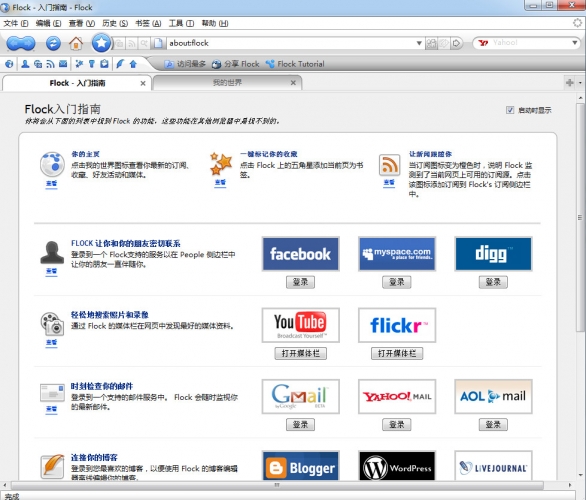Click the media stream camera icon beside address bar
This screenshot has width=586, height=500.
tap(119, 43)
